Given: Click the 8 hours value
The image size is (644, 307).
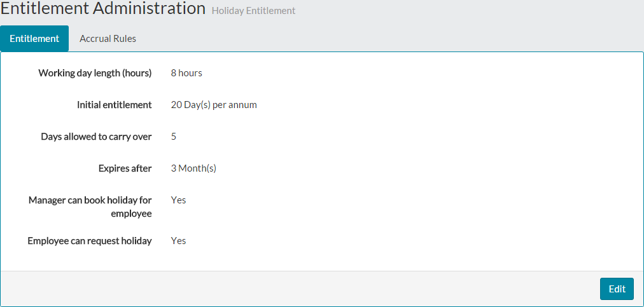Looking at the screenshot, I should pyautogui.click(x=186, y=73).
